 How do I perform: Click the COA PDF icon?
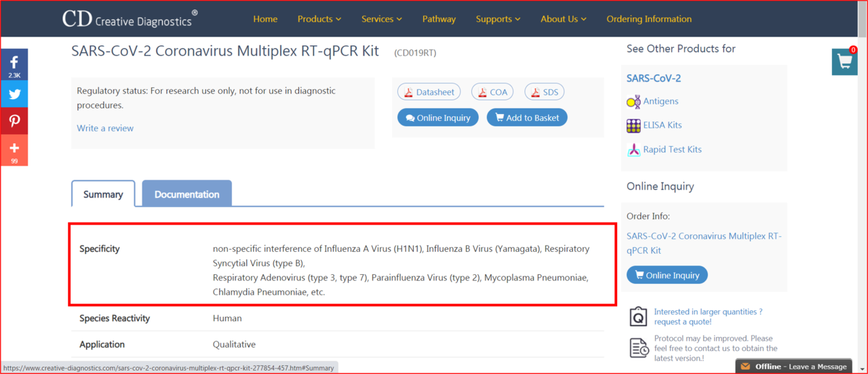pos(482,92)
